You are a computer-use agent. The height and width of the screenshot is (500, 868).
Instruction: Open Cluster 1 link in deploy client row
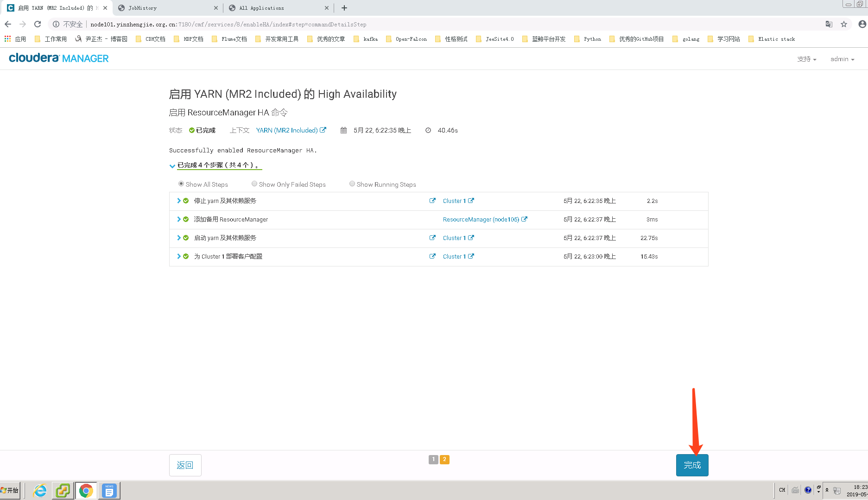(x=454, y=256)
